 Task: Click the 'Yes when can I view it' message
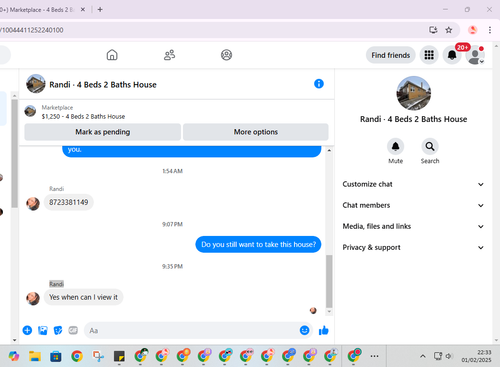coord(83,297)
